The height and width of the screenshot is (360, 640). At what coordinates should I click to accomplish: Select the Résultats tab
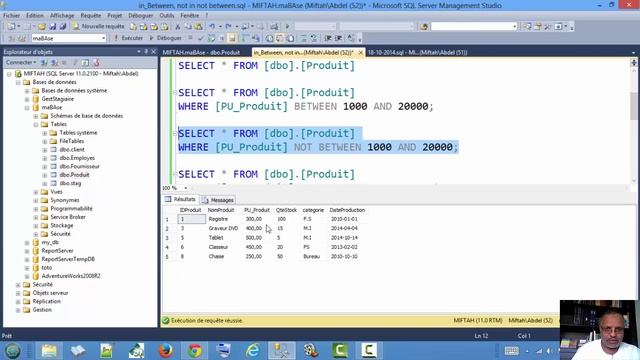tap(180, 200)
